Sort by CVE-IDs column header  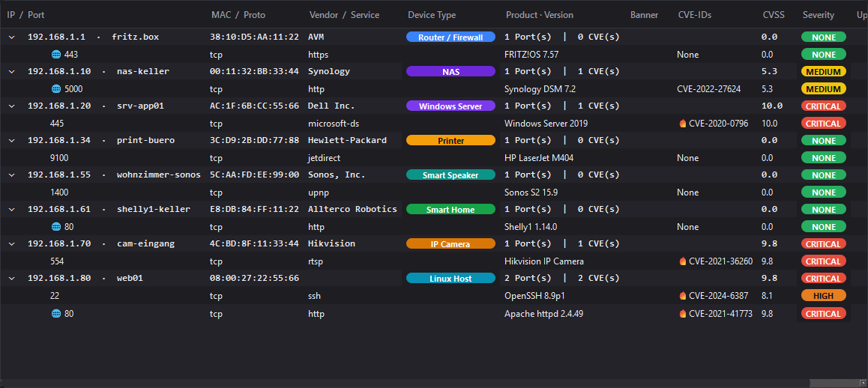[x=694, y=15]
